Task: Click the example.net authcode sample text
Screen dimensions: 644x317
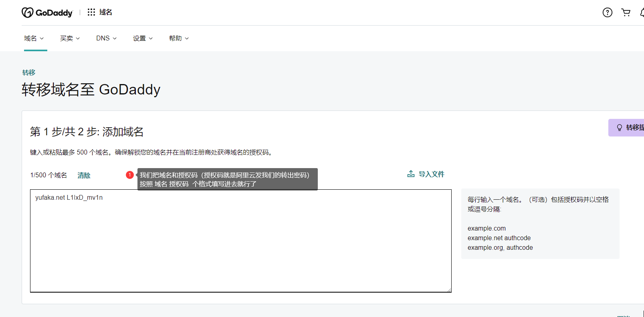Action: click(499, 238)
